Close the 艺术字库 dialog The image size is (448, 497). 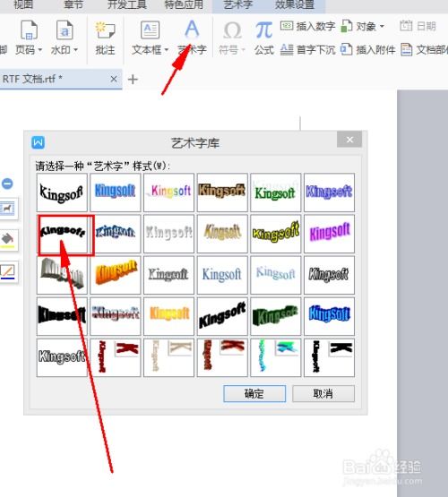tap(349, 140)
